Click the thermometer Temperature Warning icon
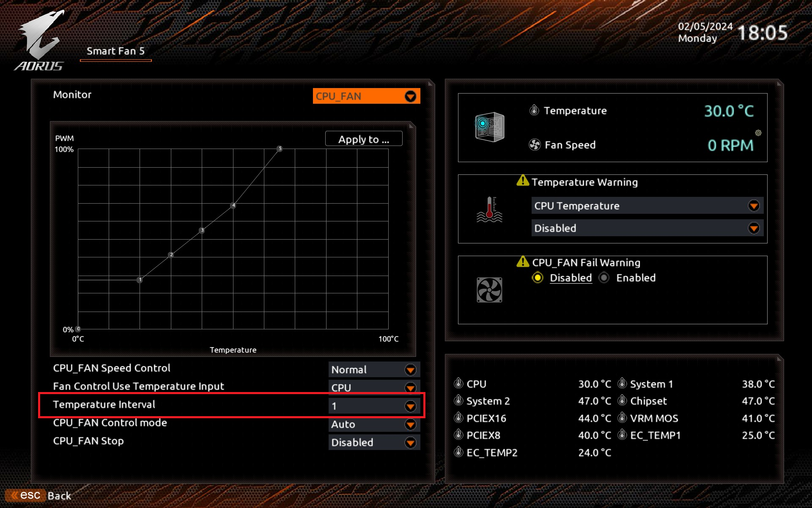Screen dimensions: 812x508 click(x=489, y=210)
